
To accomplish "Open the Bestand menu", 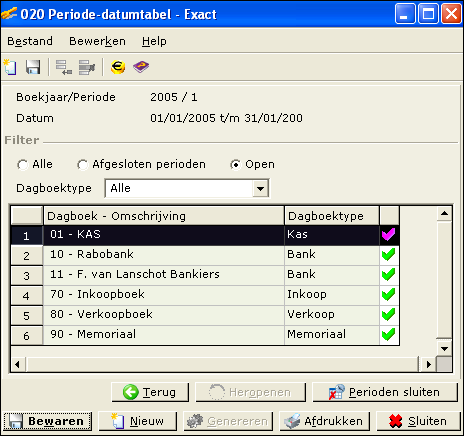I will click(x=30, y=41).
